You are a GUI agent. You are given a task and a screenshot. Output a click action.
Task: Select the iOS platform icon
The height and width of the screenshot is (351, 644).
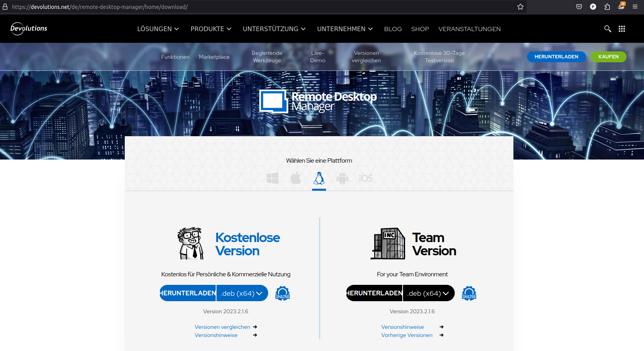[x=365, y=178]
